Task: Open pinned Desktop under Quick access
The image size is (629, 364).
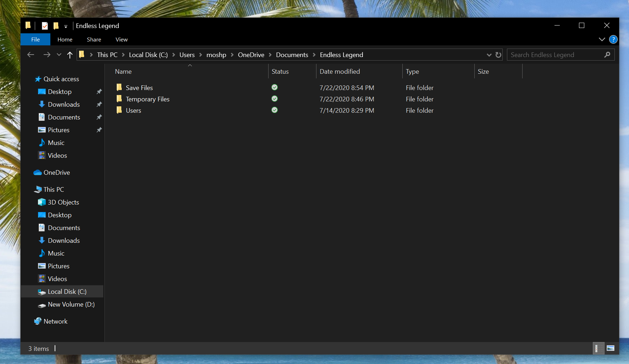Action: 60,91
